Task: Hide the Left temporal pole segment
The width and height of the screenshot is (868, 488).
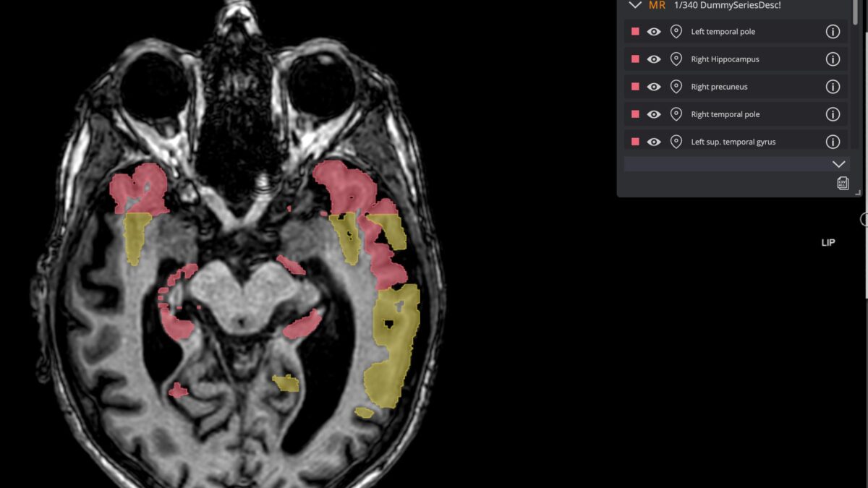Action: pos(654,32)
